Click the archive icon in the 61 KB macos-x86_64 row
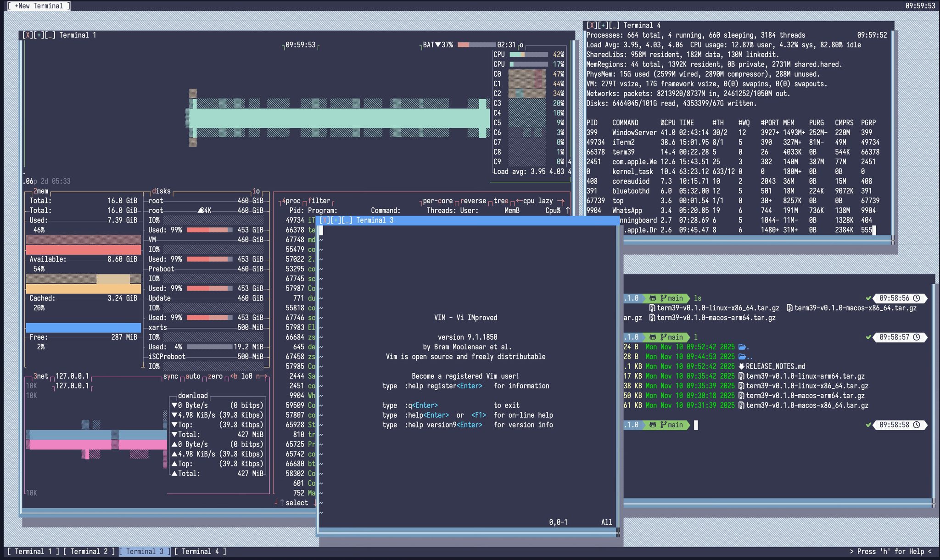The width and height of the screenshot is (940, 560). [x=741, y=405]
